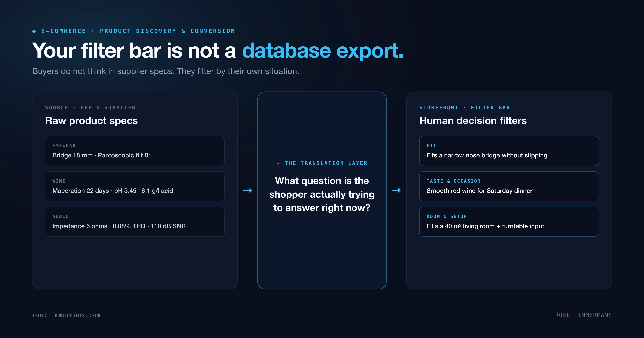This screenshot has width=644, height=338.
Task: Click the arrow between Raw specs and Translation layer
Action: coord(248,190)
